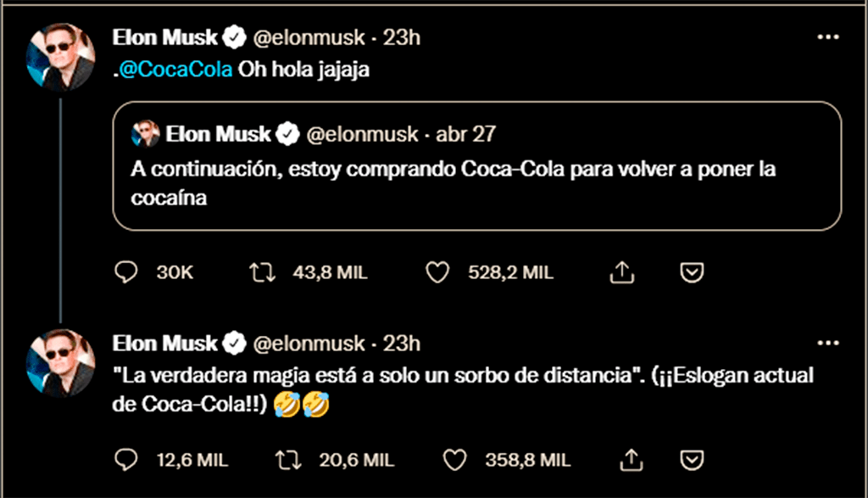The image size is (868, 498).
Task: Open more options menu on first tweet
Action: click(x=827, y=37)
